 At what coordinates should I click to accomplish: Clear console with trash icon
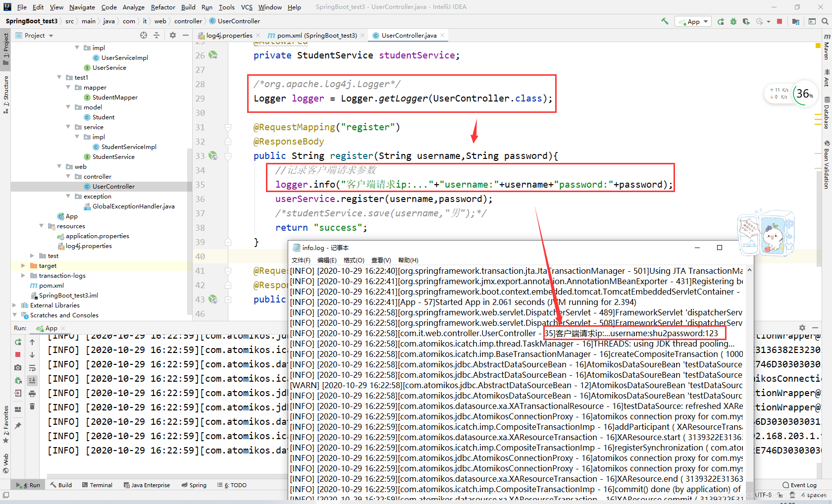tap(32, 406)
